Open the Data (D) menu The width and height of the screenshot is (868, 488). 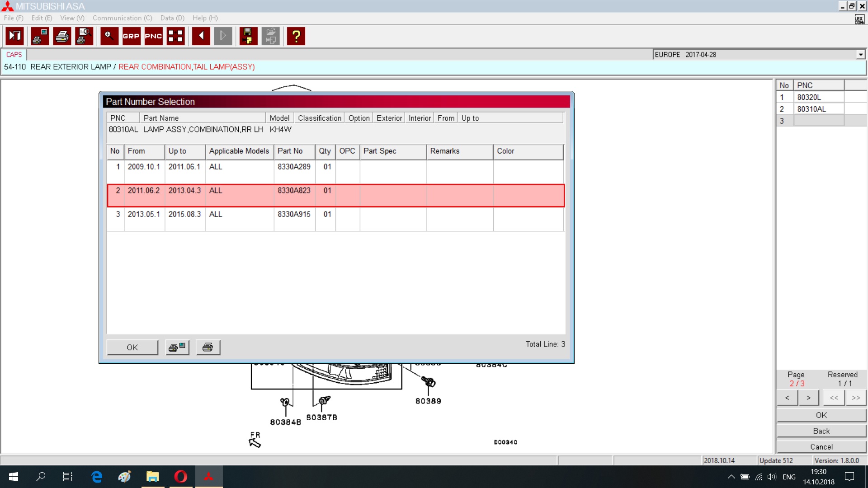point(172,18)
